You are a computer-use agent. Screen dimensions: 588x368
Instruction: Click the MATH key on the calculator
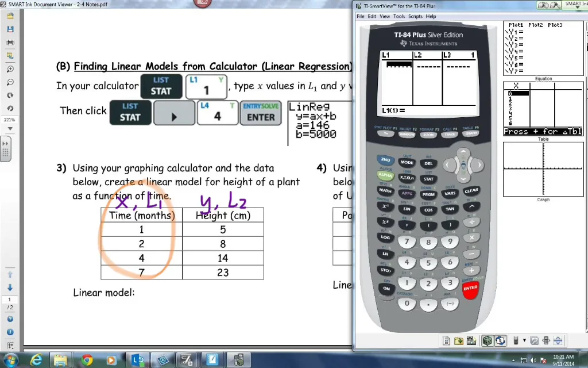[385, 191]
